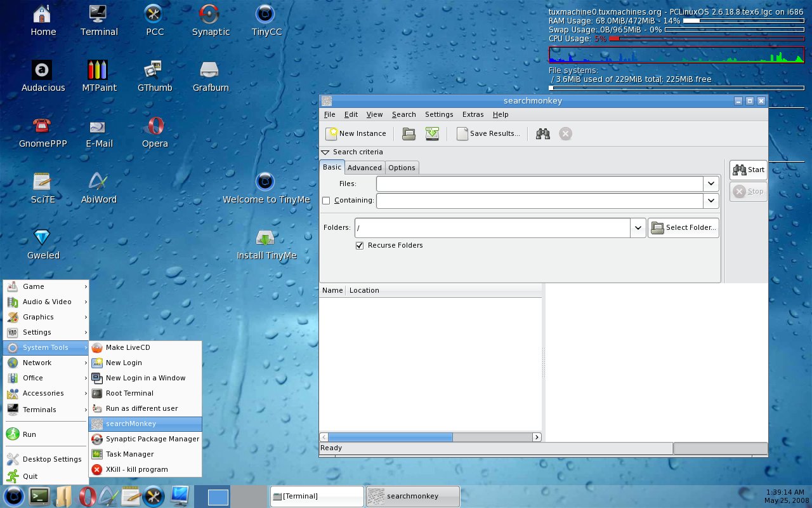Click the binoculars search icon in toolbar
This screenshot has height=508, width=812.
click(543, 133)
